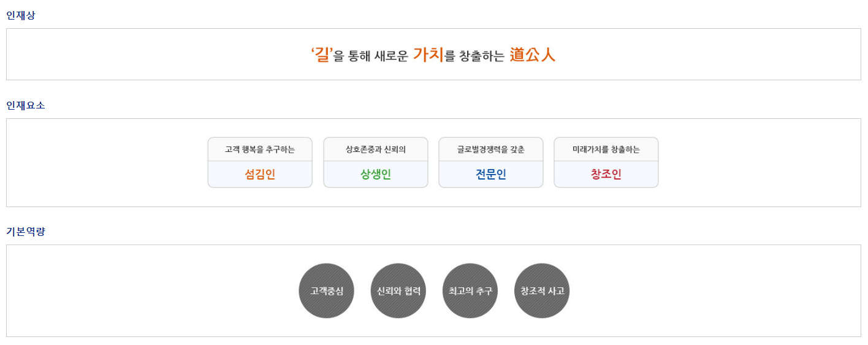Click the orange '길' word in banner

pyautogui.click(x=322, y=55)
